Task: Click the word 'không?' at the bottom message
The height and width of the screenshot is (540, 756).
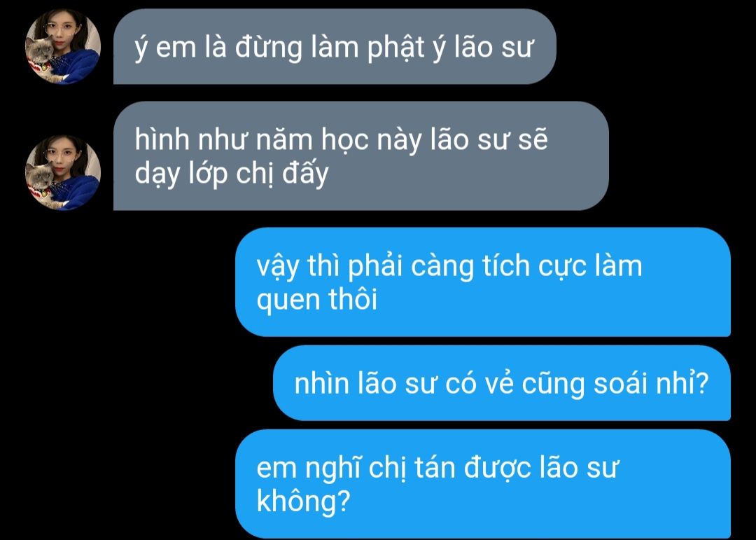Action: point(303,501)
